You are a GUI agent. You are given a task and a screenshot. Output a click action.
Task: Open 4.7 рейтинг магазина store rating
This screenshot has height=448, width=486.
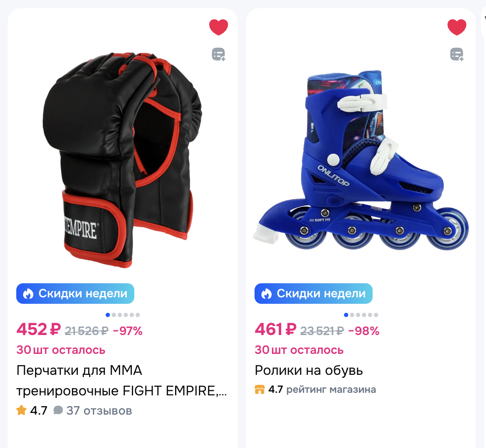tap(322, 389)
